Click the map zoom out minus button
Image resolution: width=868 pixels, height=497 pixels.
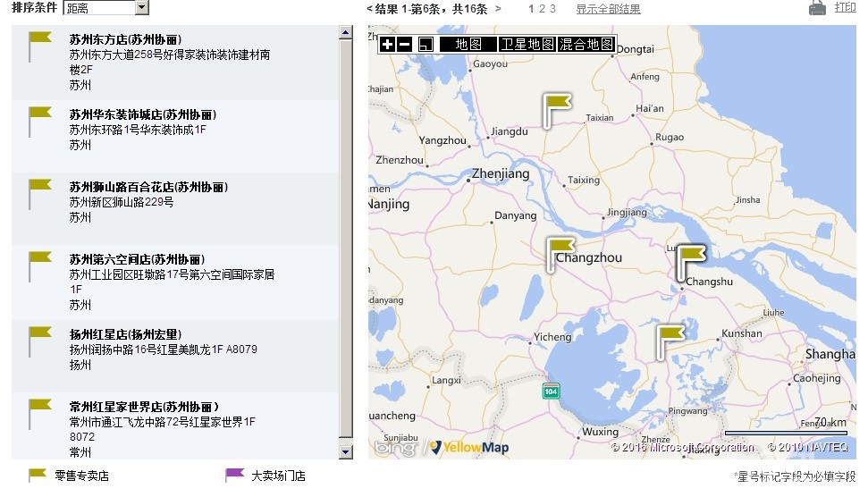point(404,45)
